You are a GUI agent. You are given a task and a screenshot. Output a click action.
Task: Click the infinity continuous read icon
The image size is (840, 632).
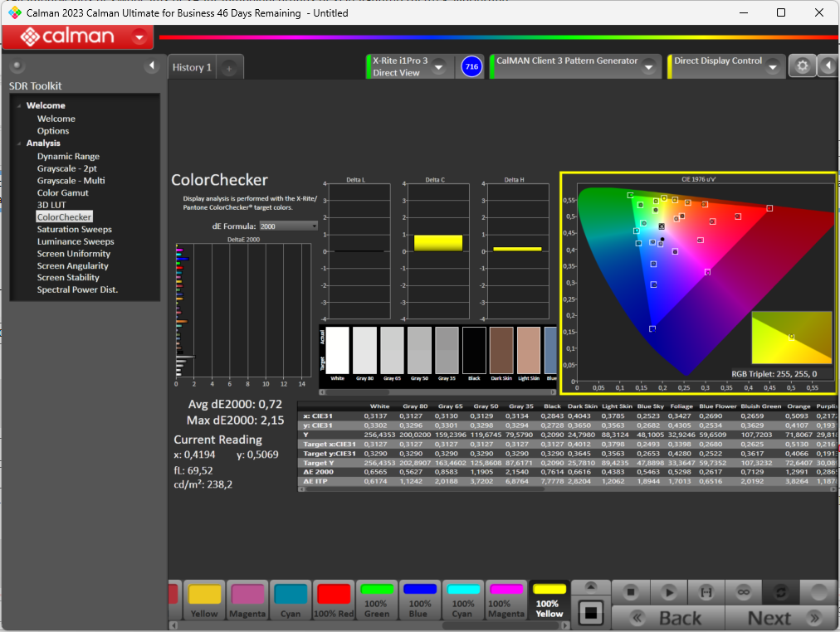coord(743,592)
